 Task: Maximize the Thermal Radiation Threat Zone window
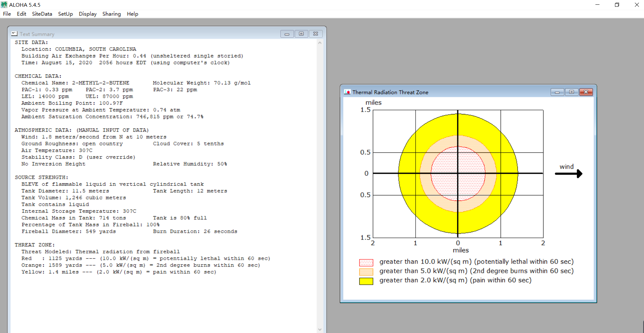click(571, 92)
